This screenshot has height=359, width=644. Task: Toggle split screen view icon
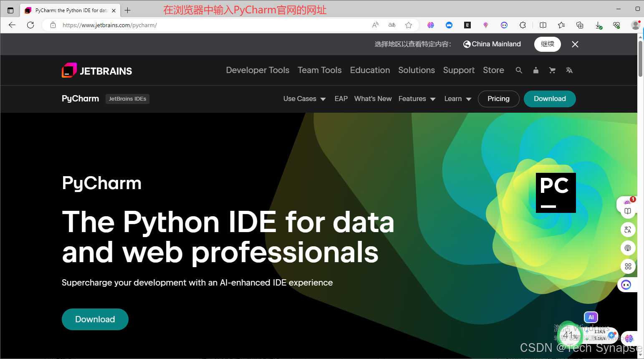click(543, 25)
